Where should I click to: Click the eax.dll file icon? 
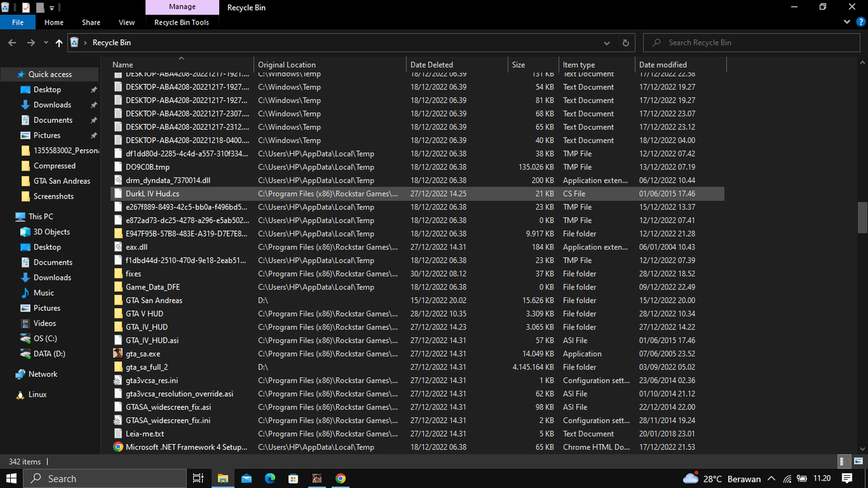click(x=118, y=247)
